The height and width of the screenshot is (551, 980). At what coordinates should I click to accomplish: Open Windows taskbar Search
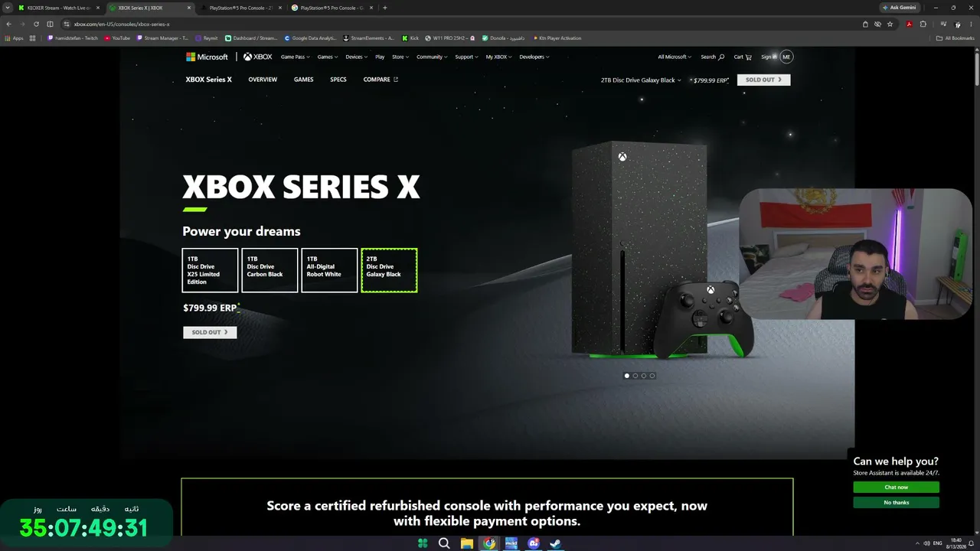pos(444,543)
